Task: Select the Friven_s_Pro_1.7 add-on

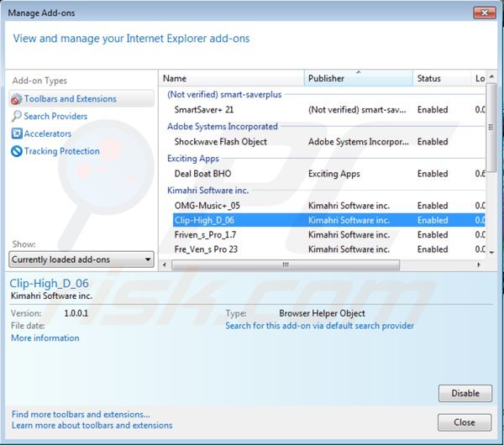Action: (205, 234)
